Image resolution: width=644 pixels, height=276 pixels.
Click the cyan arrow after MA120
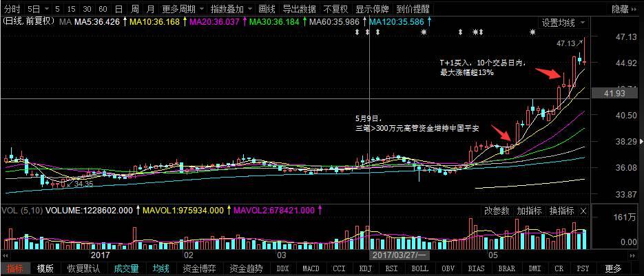pyautogui.click(x=429, y=22)
